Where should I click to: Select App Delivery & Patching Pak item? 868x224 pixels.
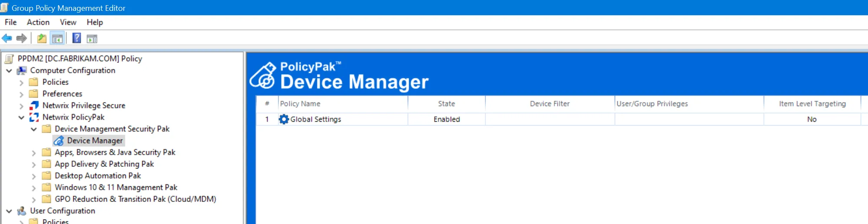click(104, 164)
